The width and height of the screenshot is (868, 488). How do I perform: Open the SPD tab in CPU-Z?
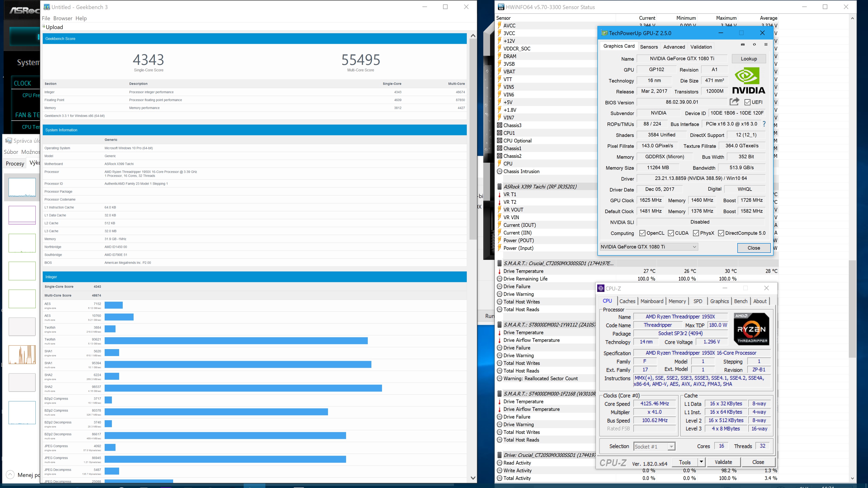tap(698, 301)
